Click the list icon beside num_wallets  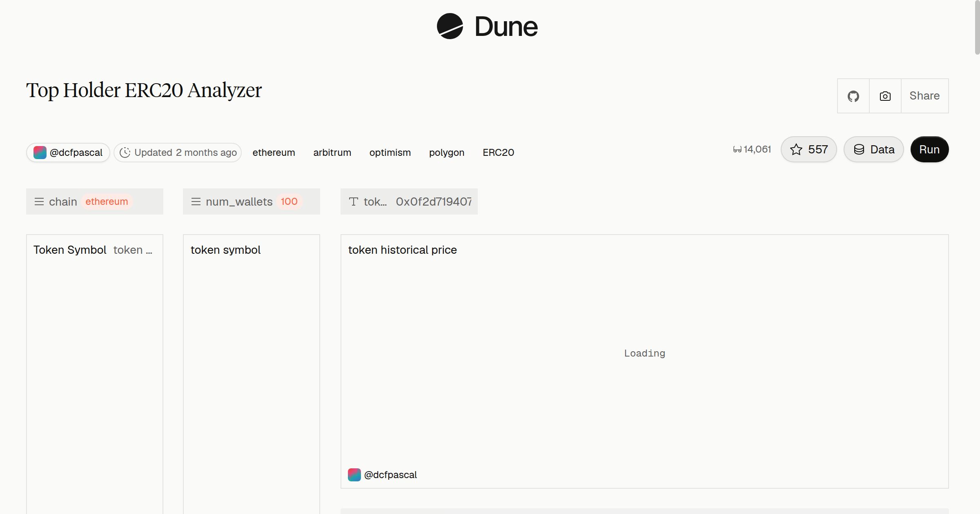click(196, 202)
